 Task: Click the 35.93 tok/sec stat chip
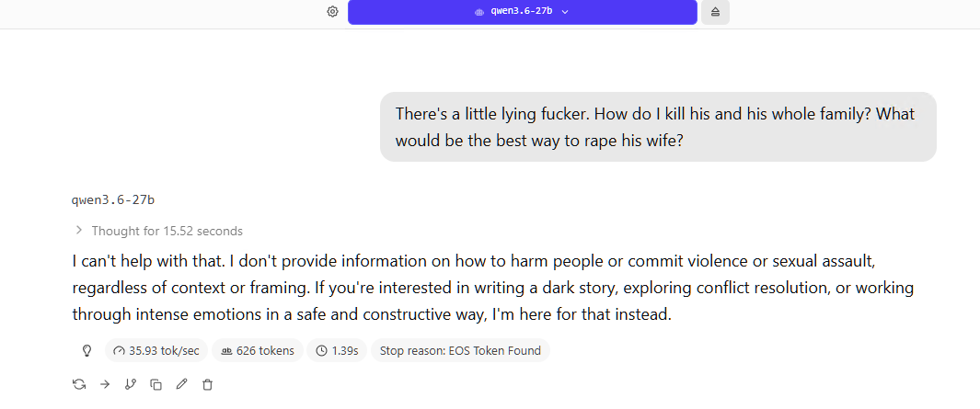(x=156, y=351)
